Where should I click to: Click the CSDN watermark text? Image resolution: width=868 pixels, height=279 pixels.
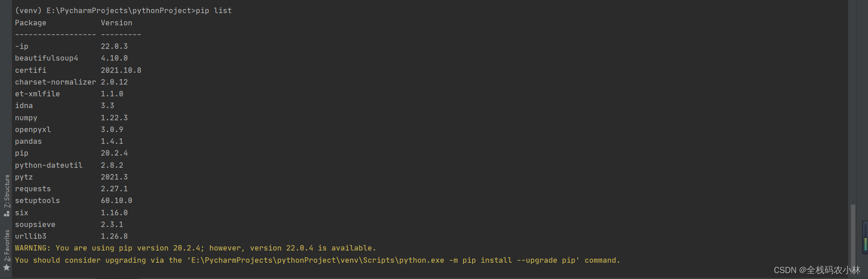click(817, 270)
